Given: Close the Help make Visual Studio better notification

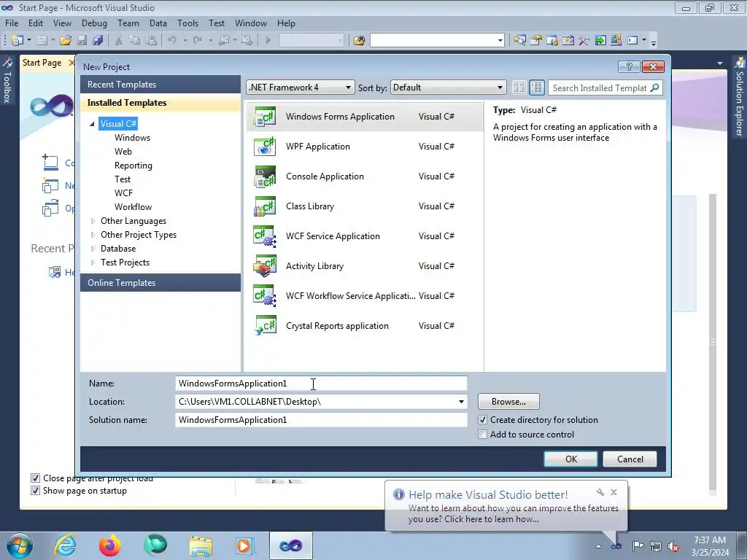Looking at the screenshot, I should (x=614, y=492).
